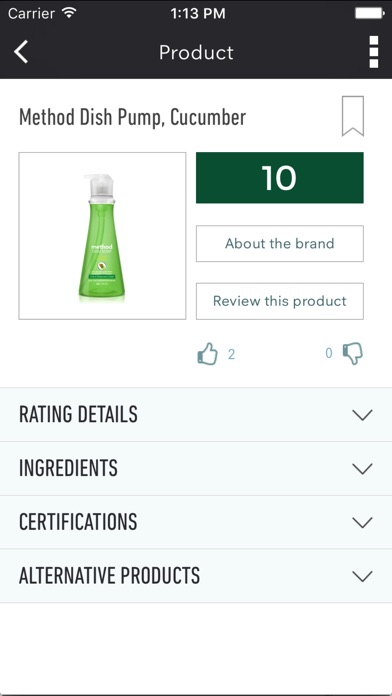Image resolution: width=392 pixels, height=696 pixels.
Task: Bookmark this product with ribbon icon
Action: (353, 116)
